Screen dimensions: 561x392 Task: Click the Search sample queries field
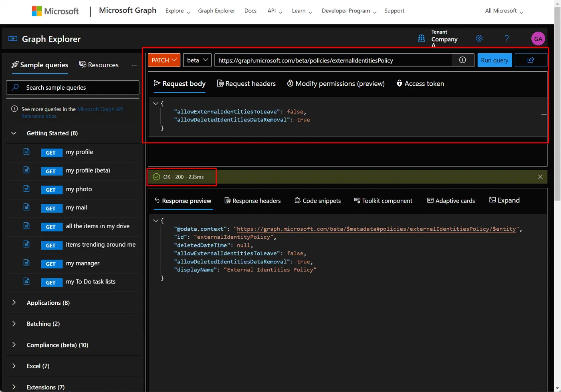click(73, 87)
